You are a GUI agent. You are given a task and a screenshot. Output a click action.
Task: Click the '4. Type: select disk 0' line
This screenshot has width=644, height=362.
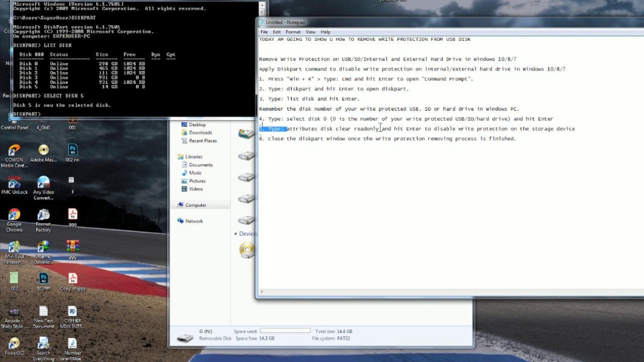406,119
